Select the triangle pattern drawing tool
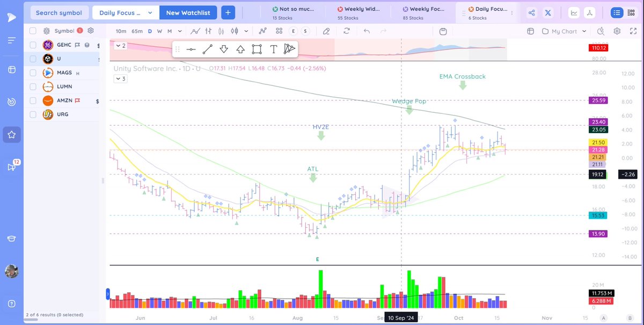This screenshot has width=644, height=325. point(290,49)
